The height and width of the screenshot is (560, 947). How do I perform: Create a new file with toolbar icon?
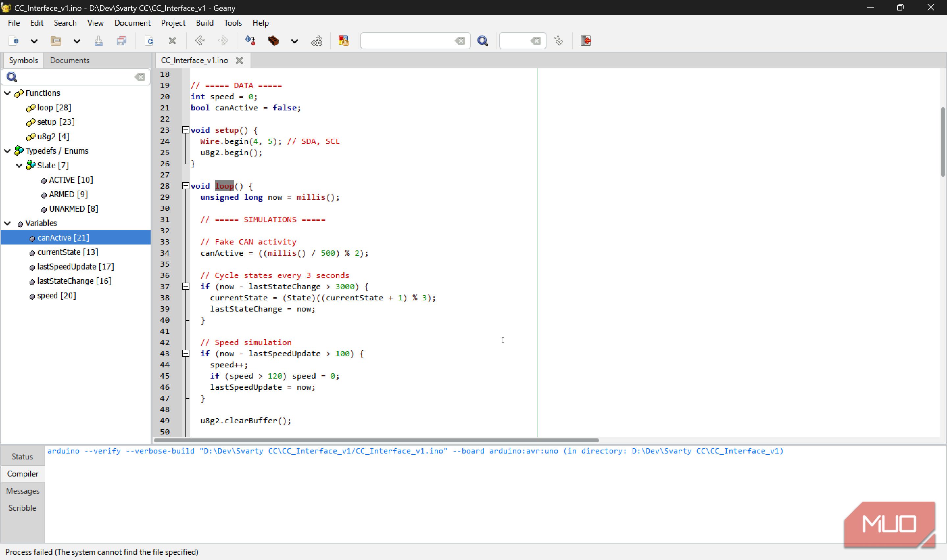coord(14,41)
